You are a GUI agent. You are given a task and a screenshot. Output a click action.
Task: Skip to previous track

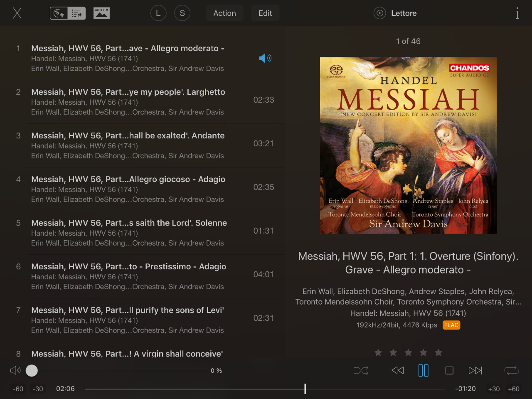coord(397,370)
